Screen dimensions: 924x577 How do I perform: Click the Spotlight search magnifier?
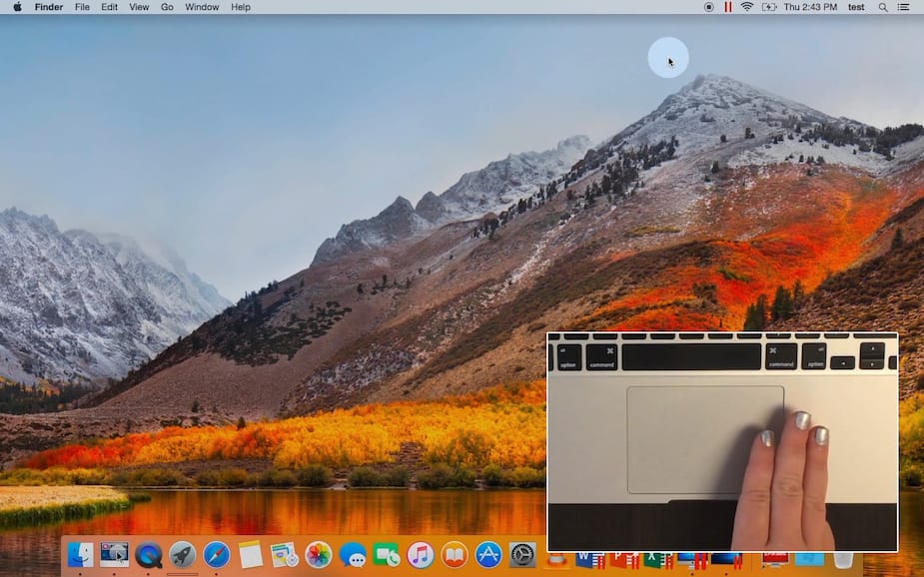[x=881, y=7]
